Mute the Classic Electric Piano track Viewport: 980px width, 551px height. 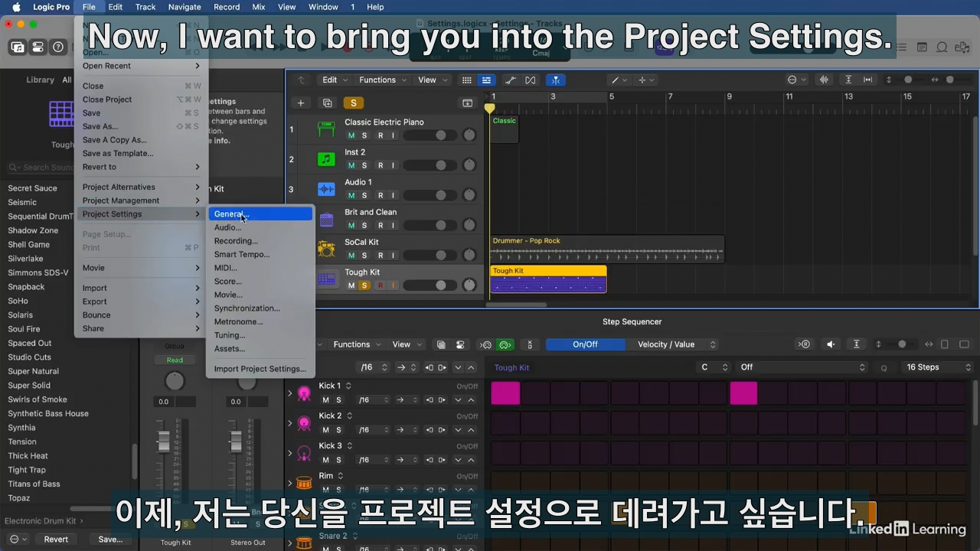[351, 135]
